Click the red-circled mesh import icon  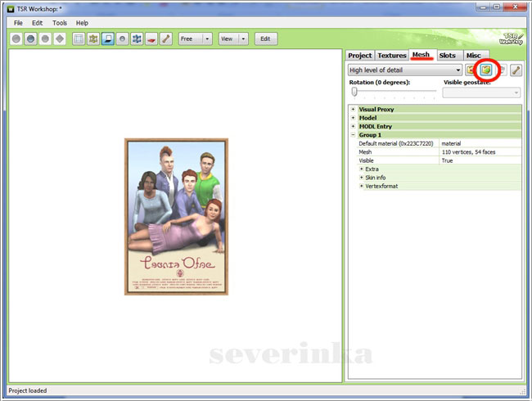[486, 70]
